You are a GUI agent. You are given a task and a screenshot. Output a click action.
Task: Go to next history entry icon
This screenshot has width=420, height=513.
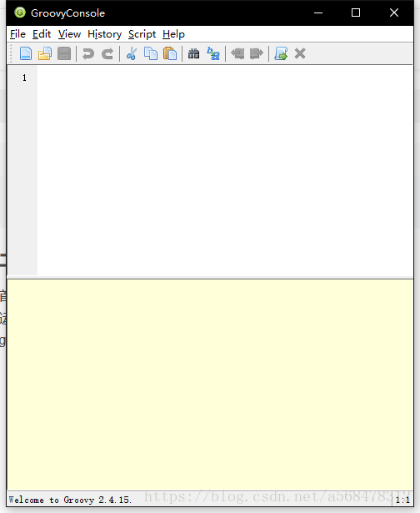[257, 53]
